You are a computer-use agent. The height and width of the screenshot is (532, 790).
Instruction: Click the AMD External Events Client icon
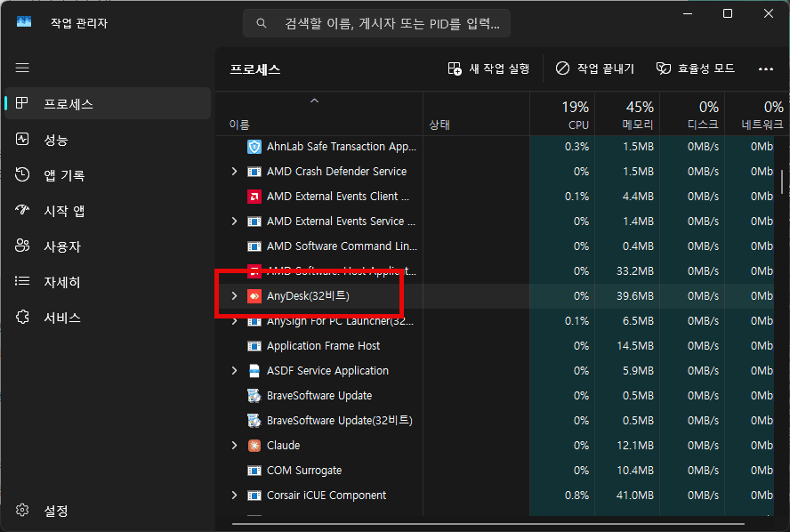tap(254, 197)
